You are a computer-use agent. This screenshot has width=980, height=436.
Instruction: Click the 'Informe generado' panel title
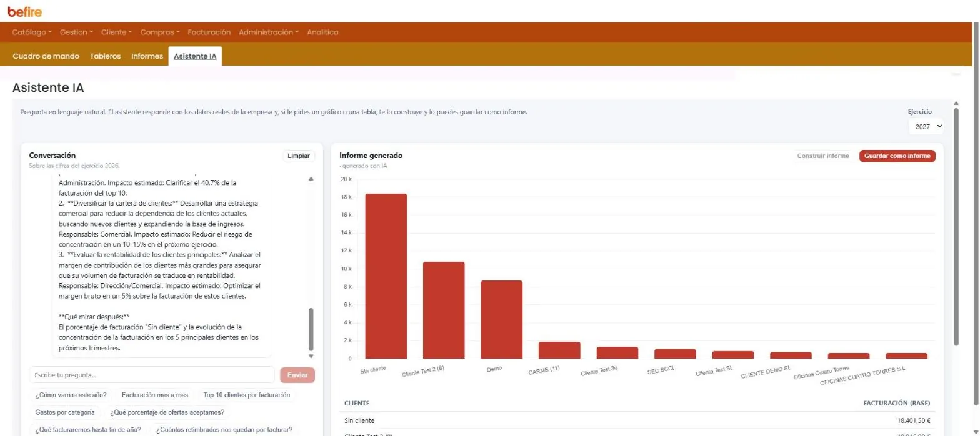point(371,156)
